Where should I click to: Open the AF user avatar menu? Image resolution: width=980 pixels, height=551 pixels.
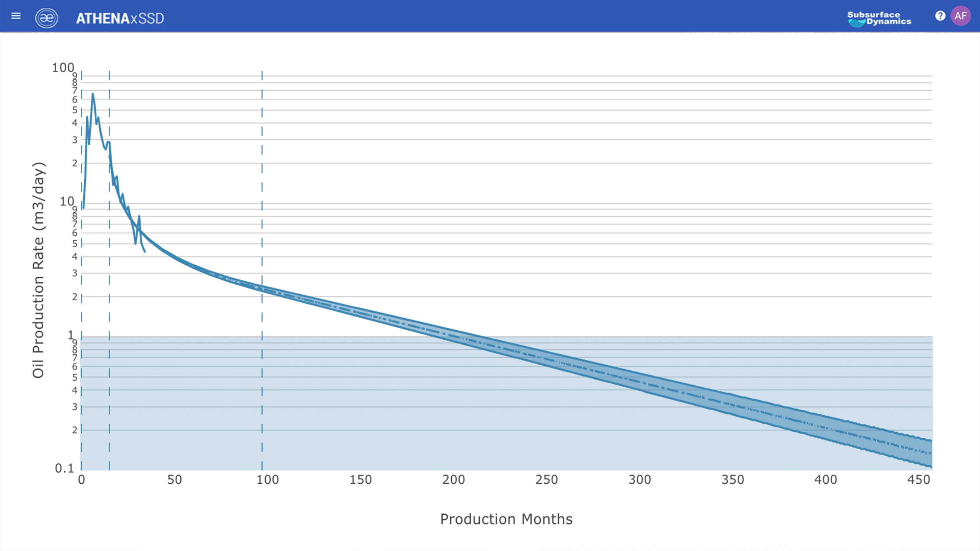(x=960, y=16)
